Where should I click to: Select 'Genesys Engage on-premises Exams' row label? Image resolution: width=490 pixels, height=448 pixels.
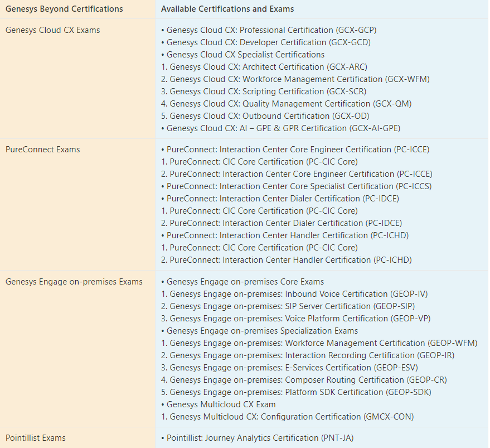[74, 282]
